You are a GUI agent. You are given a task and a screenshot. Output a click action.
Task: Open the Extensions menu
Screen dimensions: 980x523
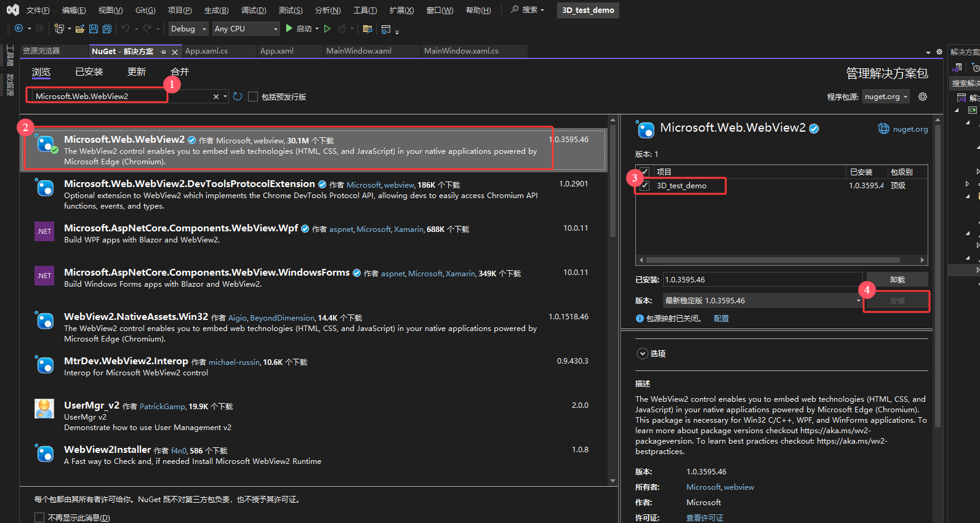click(x=401, y=10)
